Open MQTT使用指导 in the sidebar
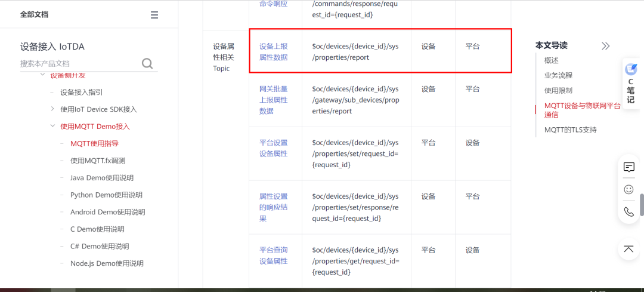 94,143
